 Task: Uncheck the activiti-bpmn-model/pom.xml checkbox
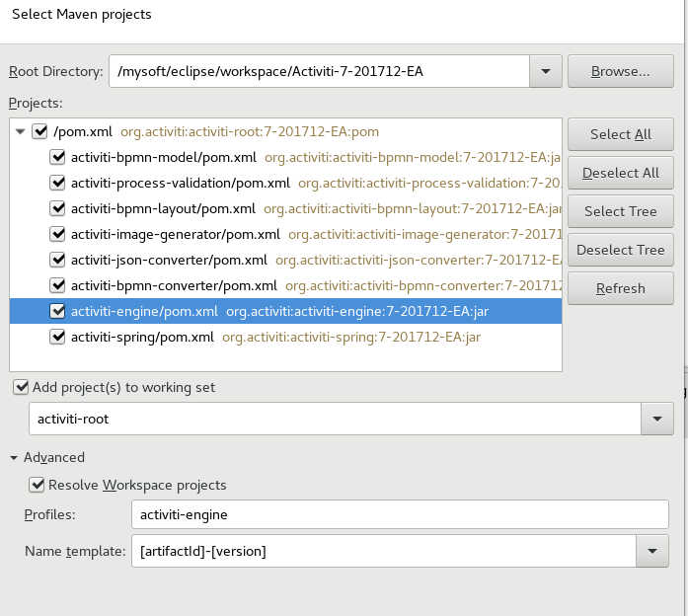57,157
